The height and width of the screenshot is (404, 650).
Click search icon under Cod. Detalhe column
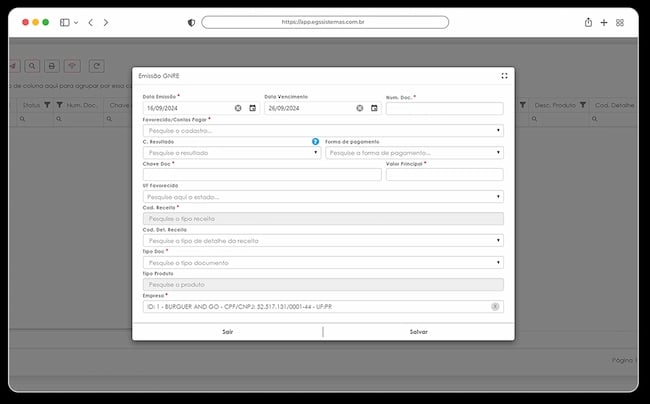(594, 119)
